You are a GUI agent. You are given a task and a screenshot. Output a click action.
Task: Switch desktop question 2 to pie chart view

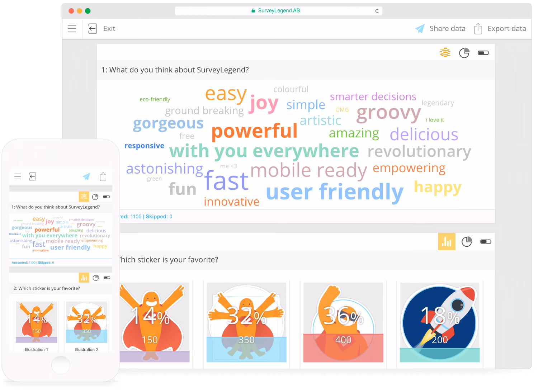[x=467, y=242]
